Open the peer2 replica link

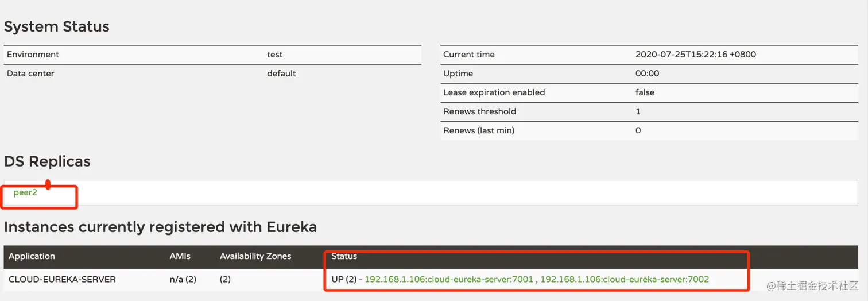pyautogui.click(x=25, y=192)
